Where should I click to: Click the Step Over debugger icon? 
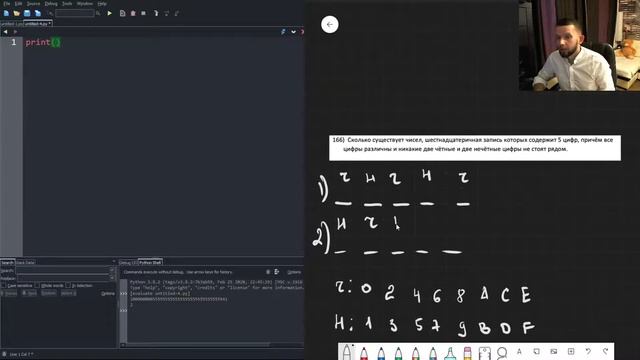click(x=167, y=13)
